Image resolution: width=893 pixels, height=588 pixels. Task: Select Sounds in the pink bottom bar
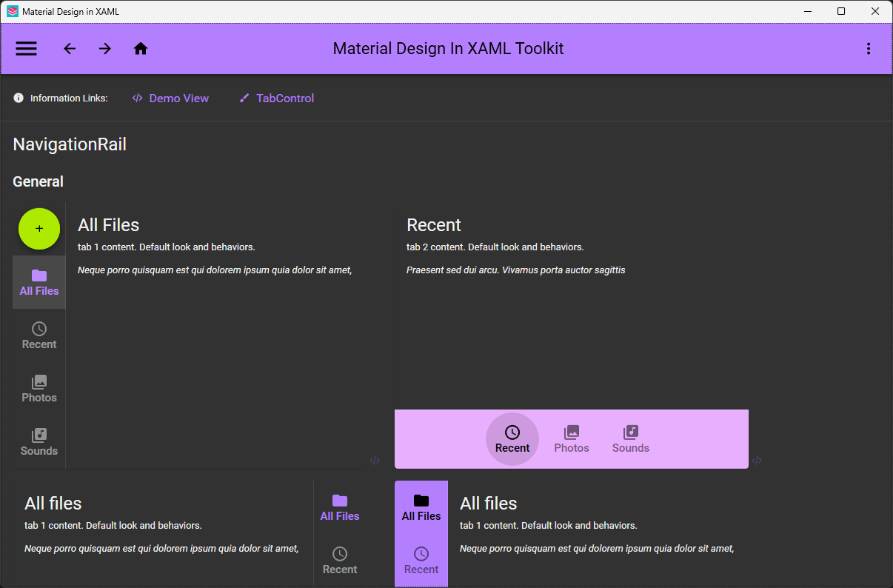tap(631, 439)
